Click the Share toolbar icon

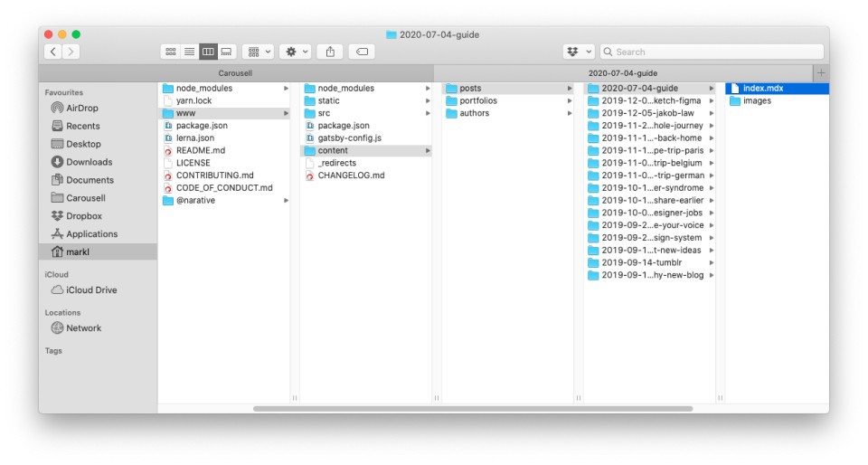click(331, 52)
